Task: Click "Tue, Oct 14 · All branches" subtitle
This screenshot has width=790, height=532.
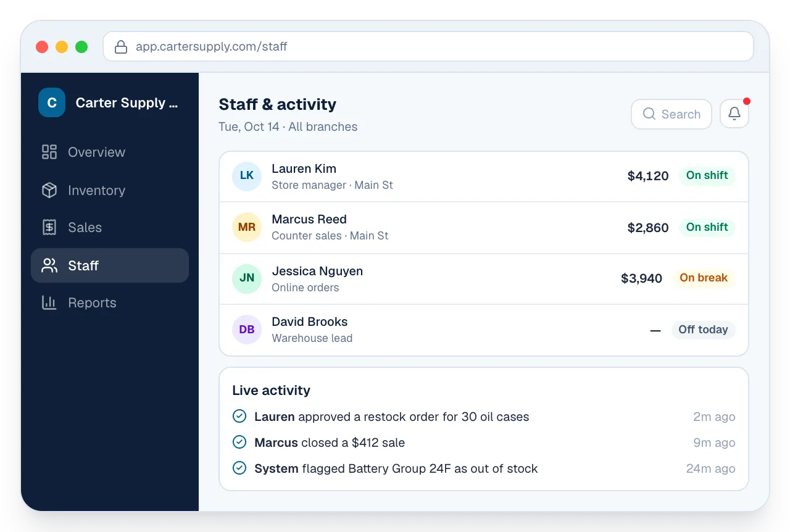Action: pos(288,127)
